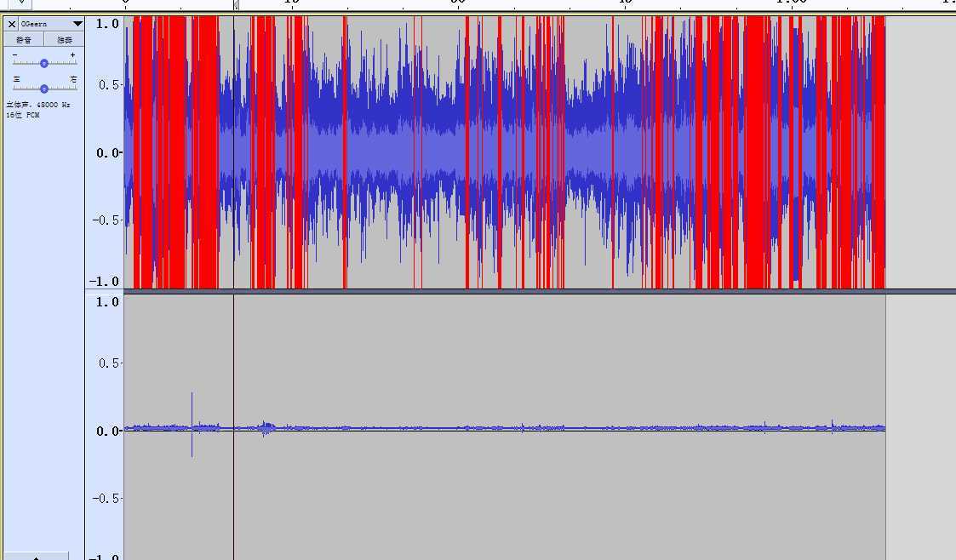The image size is (956, 560).
Task: Open the OGeern track name dropdown menu
Action: 77,24
